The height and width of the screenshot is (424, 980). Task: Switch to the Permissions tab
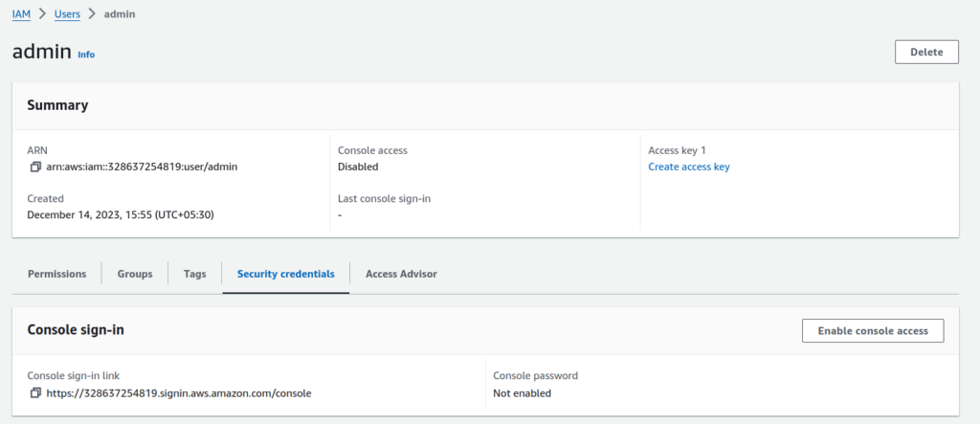coord(57,274)
